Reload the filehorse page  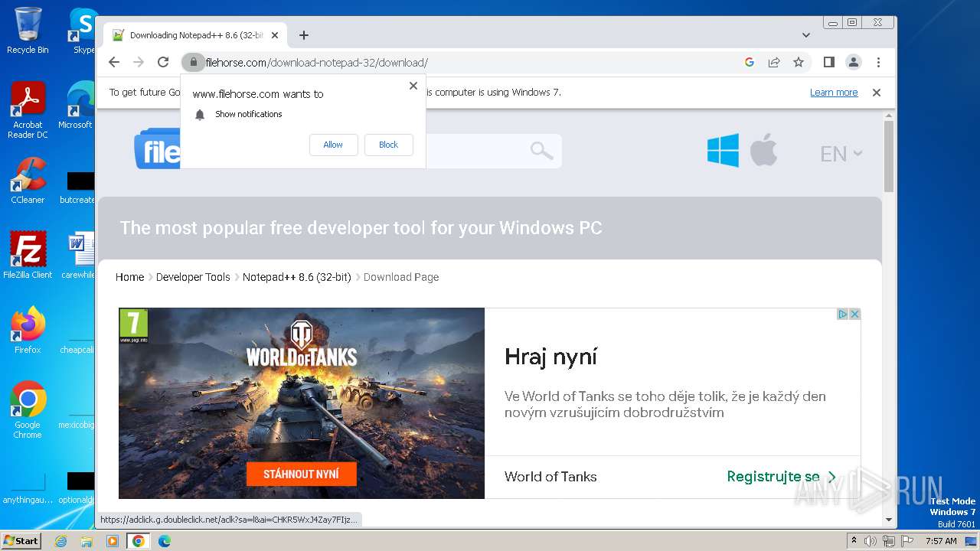point(163,62)
